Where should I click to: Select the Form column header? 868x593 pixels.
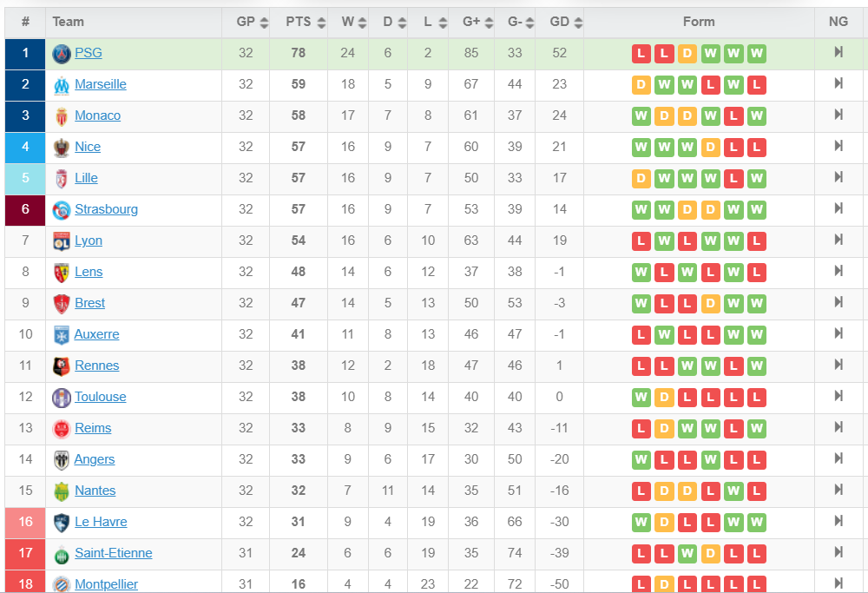(699, 23)
